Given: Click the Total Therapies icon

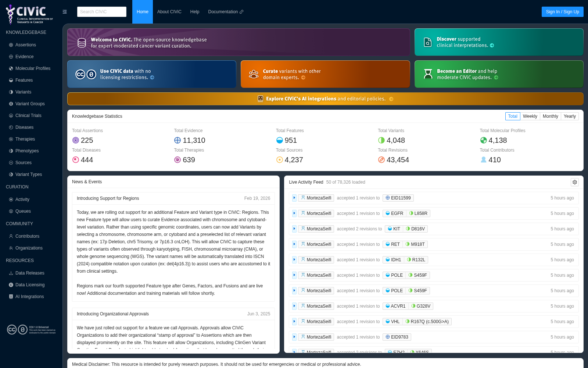Looking at the screenshot, I should point(178,160).
